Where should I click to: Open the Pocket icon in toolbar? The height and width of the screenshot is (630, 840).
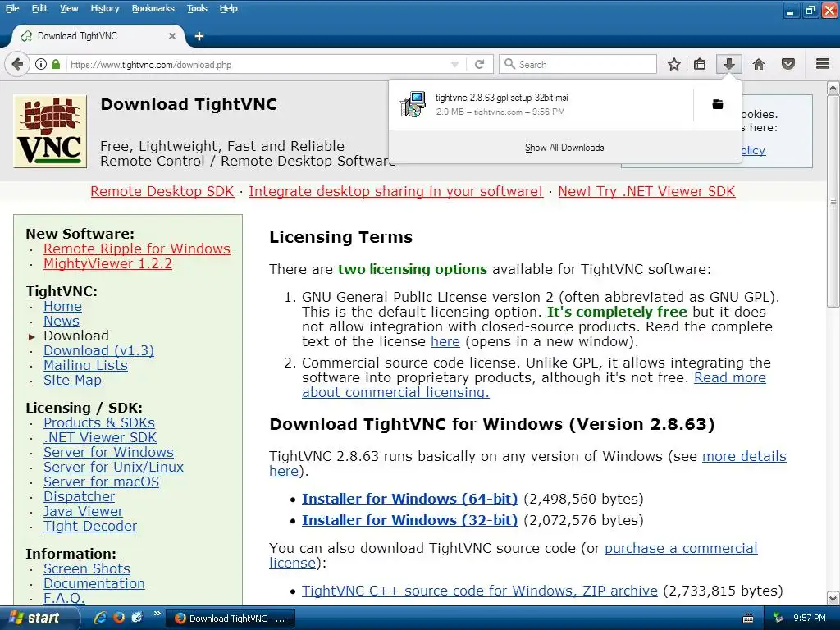pos(788,64)
